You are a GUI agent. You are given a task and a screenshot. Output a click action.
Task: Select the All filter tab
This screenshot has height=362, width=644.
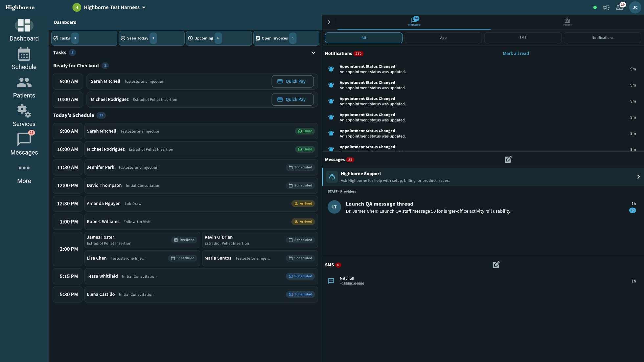coord(364,38)
